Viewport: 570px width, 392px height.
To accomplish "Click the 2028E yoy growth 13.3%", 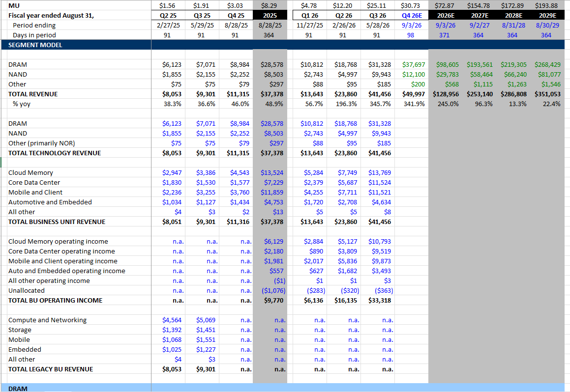I will click(x=517, y=104).
